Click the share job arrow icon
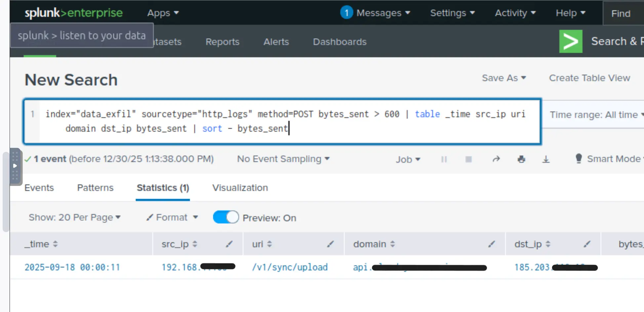The image size is (644, 312). pyautogui.click(x=496, y=159)
